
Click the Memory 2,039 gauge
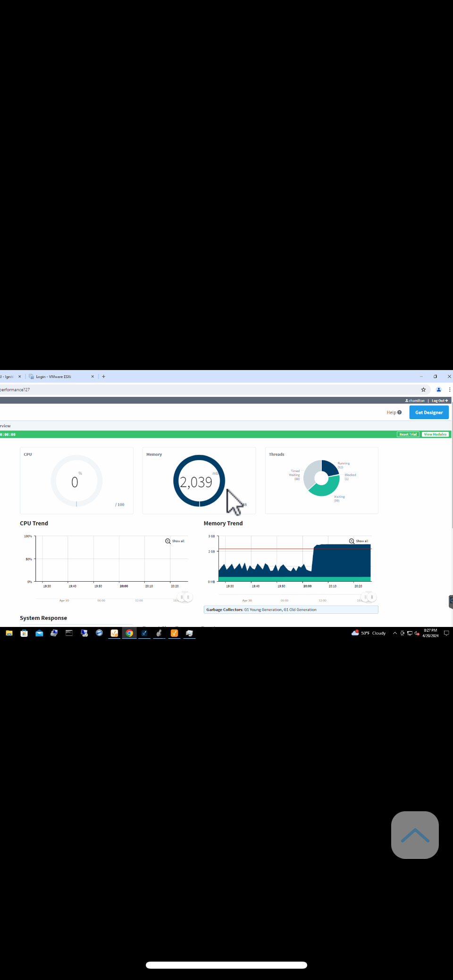[x=199, y=481]
